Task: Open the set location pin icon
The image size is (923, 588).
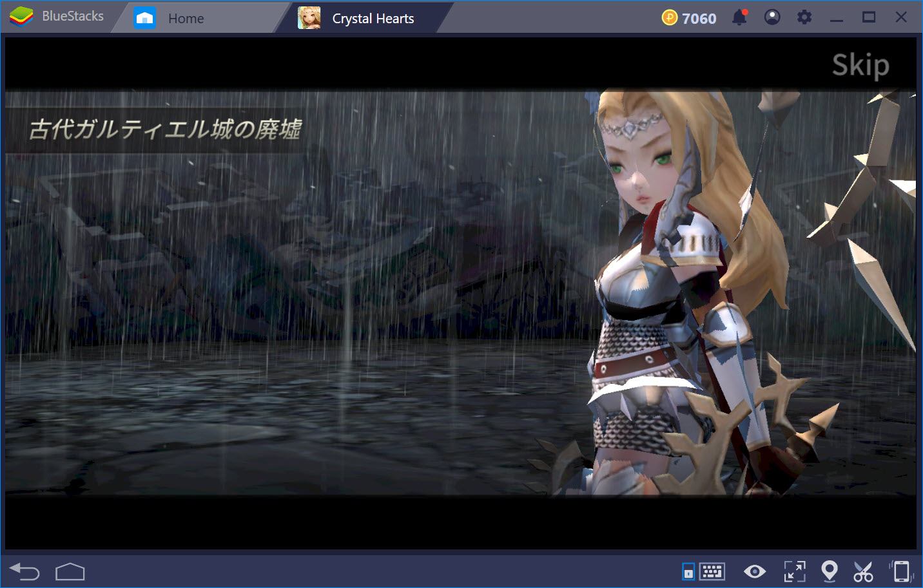Action: pos(830,571)
